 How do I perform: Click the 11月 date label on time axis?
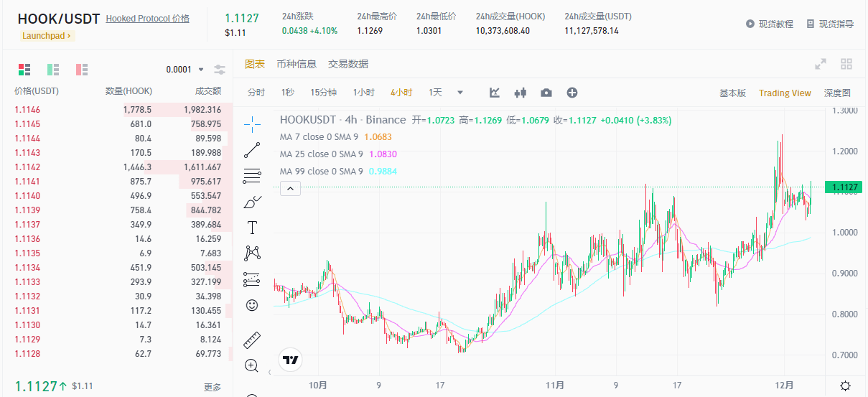pyautogui.click(x=555, y=385)
